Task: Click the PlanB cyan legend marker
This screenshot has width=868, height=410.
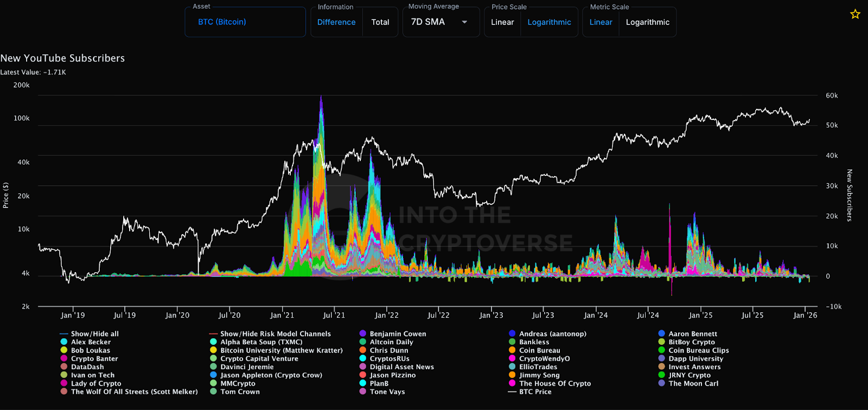Action: pyautogui.click(x=363, y=383)
